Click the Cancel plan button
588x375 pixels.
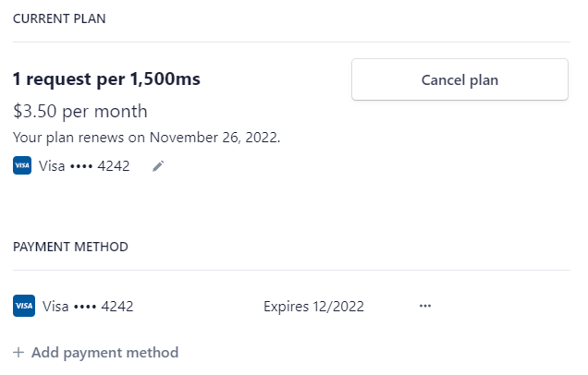point(459,79)
